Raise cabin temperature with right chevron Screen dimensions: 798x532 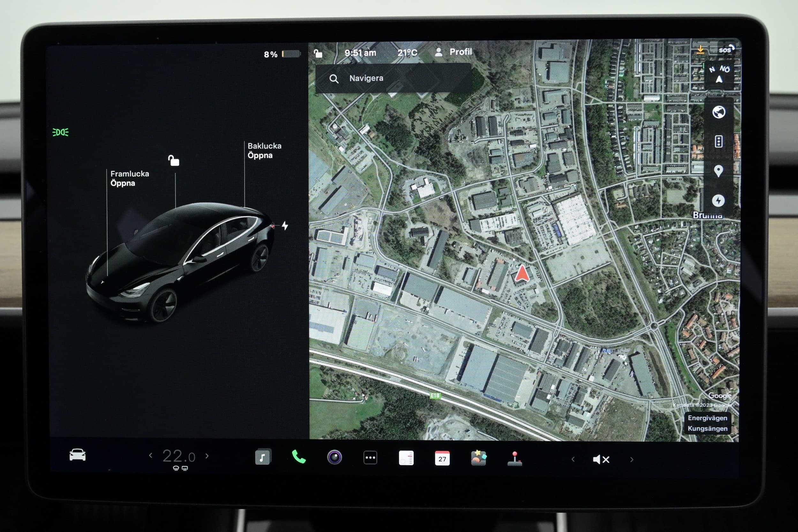207,456
